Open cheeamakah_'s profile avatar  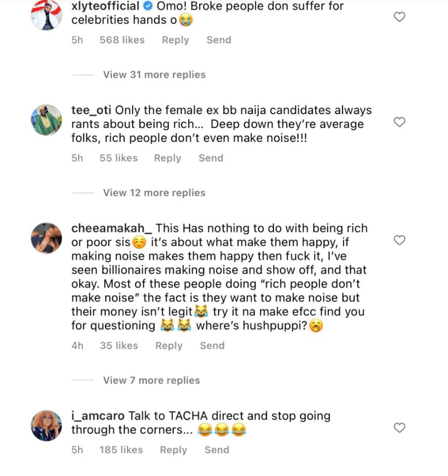coord(46,238)
